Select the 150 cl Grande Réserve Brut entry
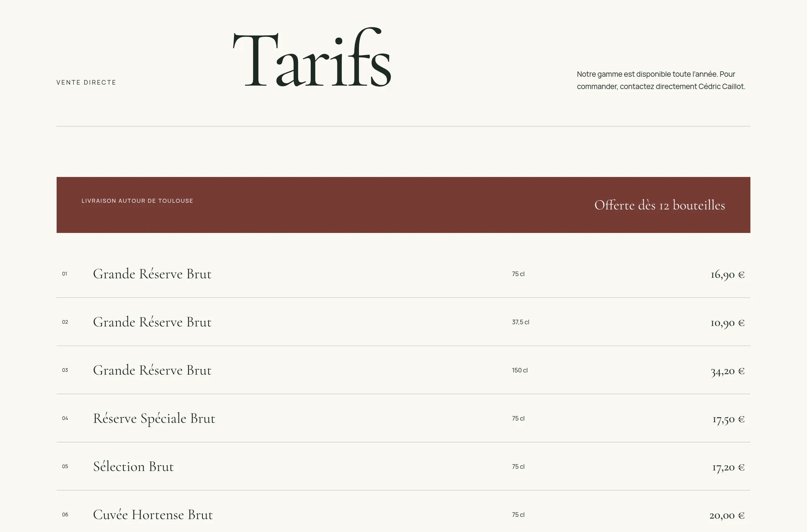Viewport: 807px width, 532px height. click(403, 370)
